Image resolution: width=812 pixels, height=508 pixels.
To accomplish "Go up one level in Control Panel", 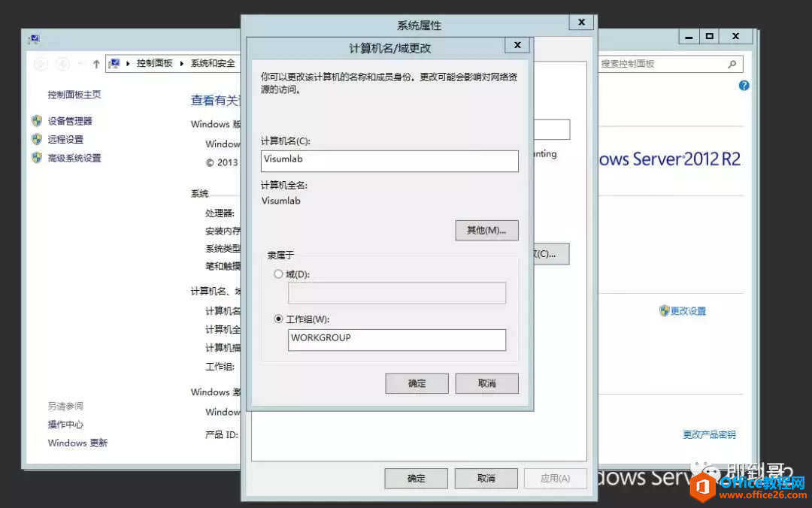I will pos(96,64).
